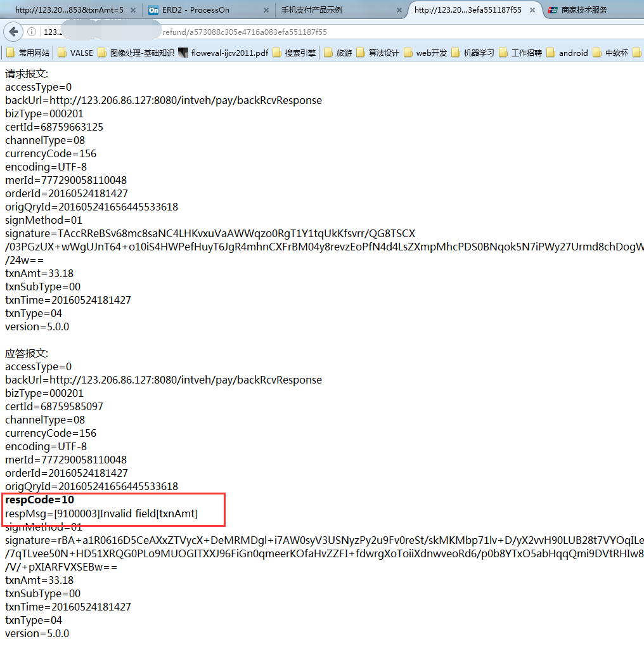The height and width of the screenshot is (646, 644).
Task: Open the site info icon in address bar
Action: pyautogui.click(x=32, y=32)
